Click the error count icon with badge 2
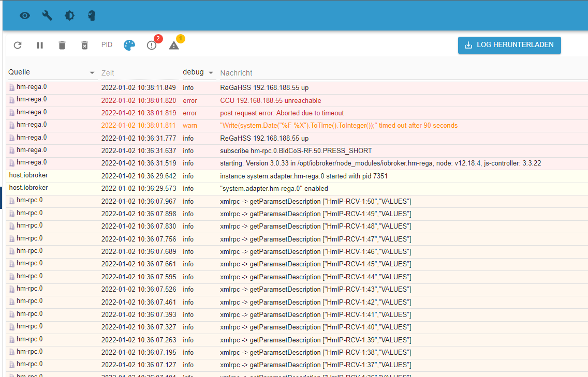The width and height of the screenshot is (588, 377). tap(152, 45)
